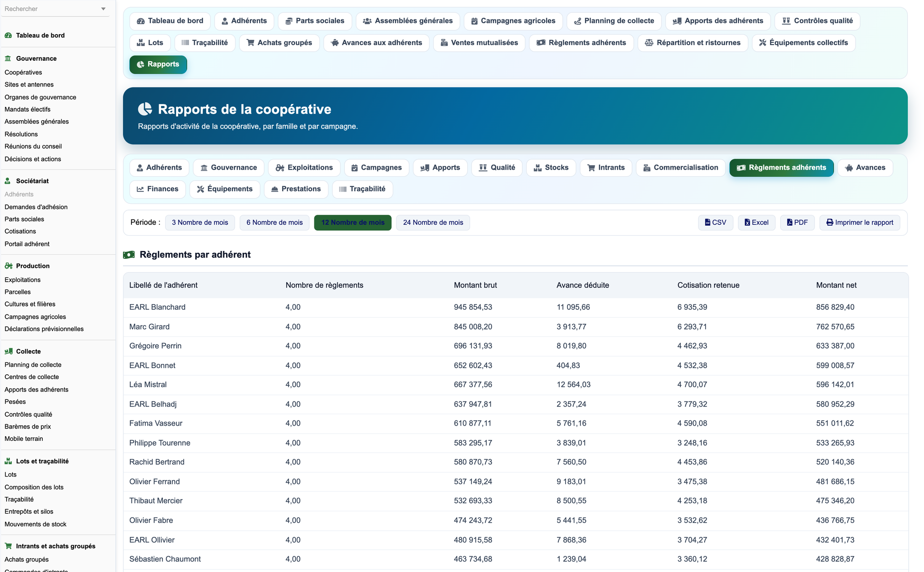This screenshot has width=924, height=572.
Task: Click the piggy bank icon in Avances report tab
Action: (849, 168)
